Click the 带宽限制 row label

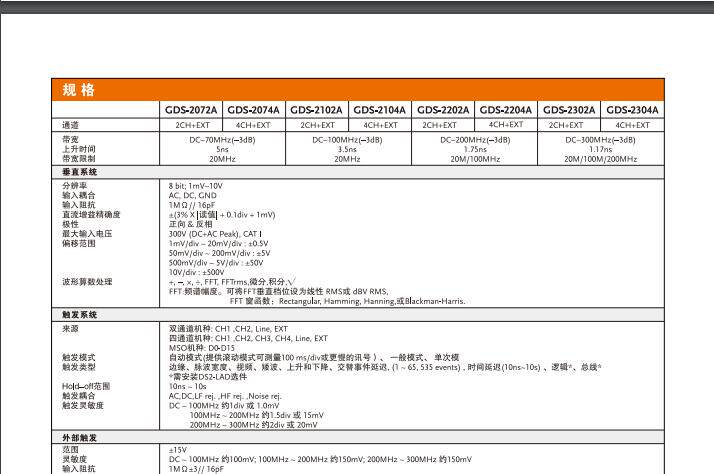tap(79, 158)
